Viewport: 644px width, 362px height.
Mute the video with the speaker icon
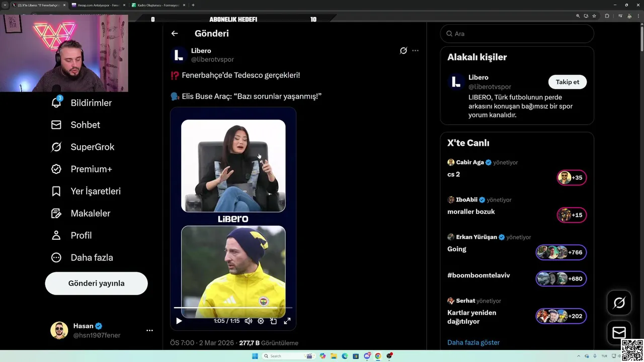(x=248, y=321)
